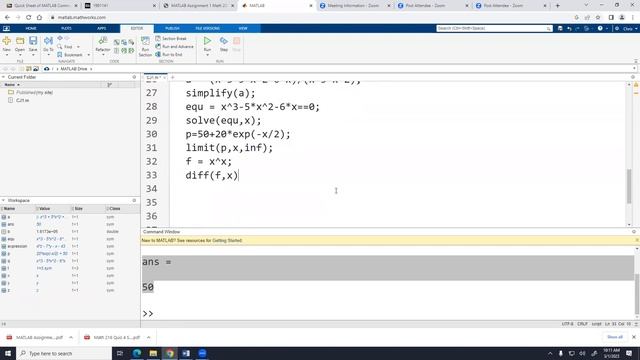This screenshot has height=360, width=640.
Task: Click the Show all downloads link
Action: pyautogui.click(x=615, y=337)
